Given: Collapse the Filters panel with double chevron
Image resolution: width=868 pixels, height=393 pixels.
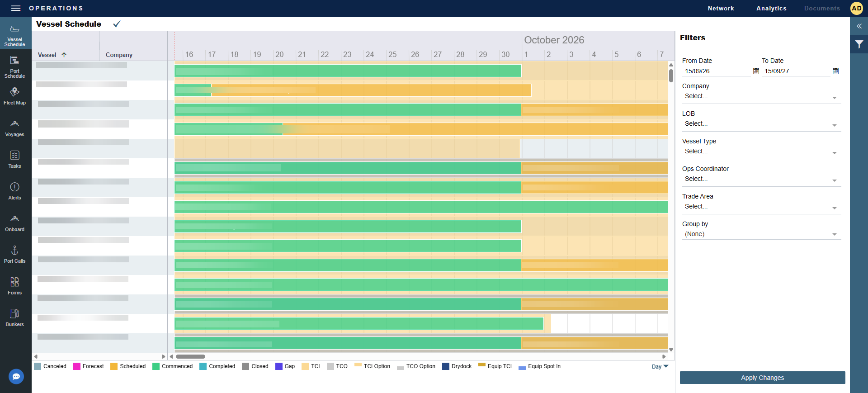Looking at the screenshot, I should click(859, 26).
